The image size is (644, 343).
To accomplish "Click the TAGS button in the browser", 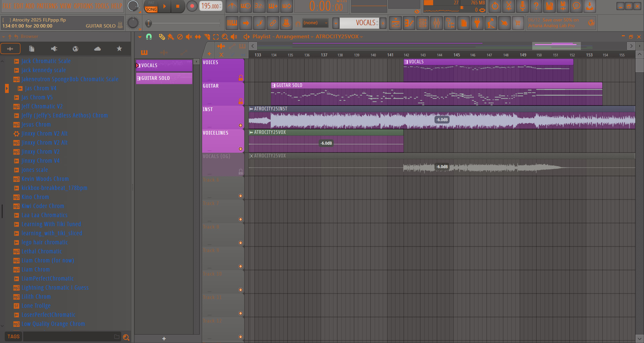I will [x=13, y=336].
